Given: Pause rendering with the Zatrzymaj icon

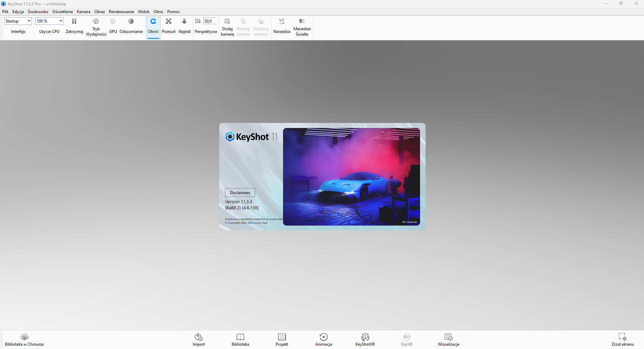Looking at the screenshot, I should click(74, 21).
